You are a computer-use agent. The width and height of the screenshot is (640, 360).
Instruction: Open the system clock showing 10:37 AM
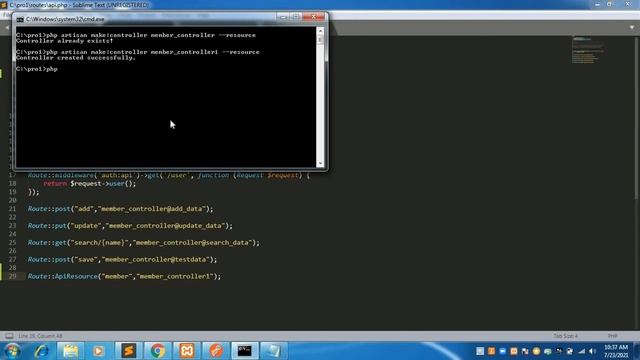click(x=616, y=351)
